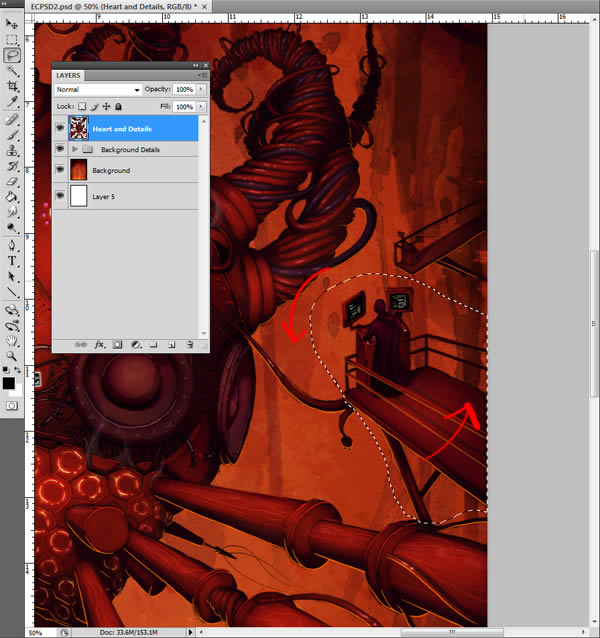Select the Blur tool
This screenshot has height=638, width=600.
[11, 212]
